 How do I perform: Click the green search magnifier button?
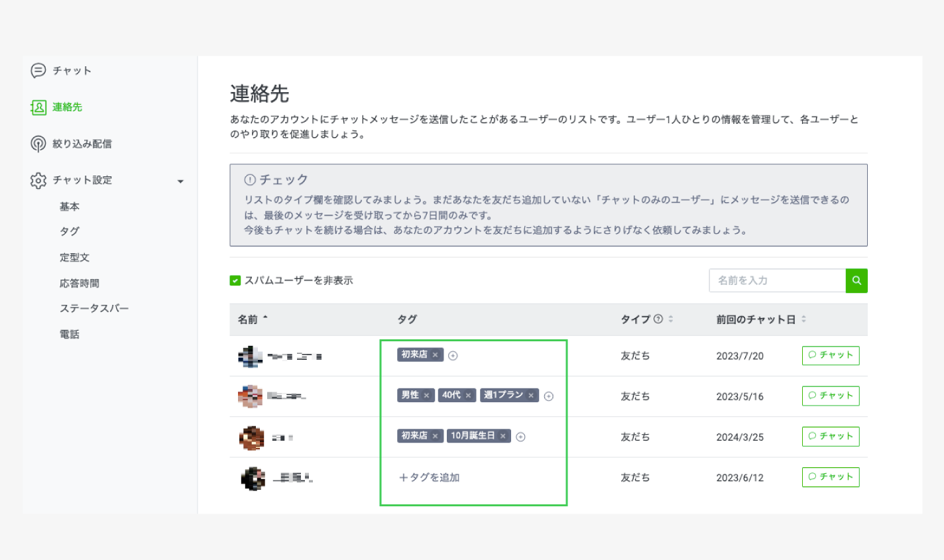click(x=856, y=280)
